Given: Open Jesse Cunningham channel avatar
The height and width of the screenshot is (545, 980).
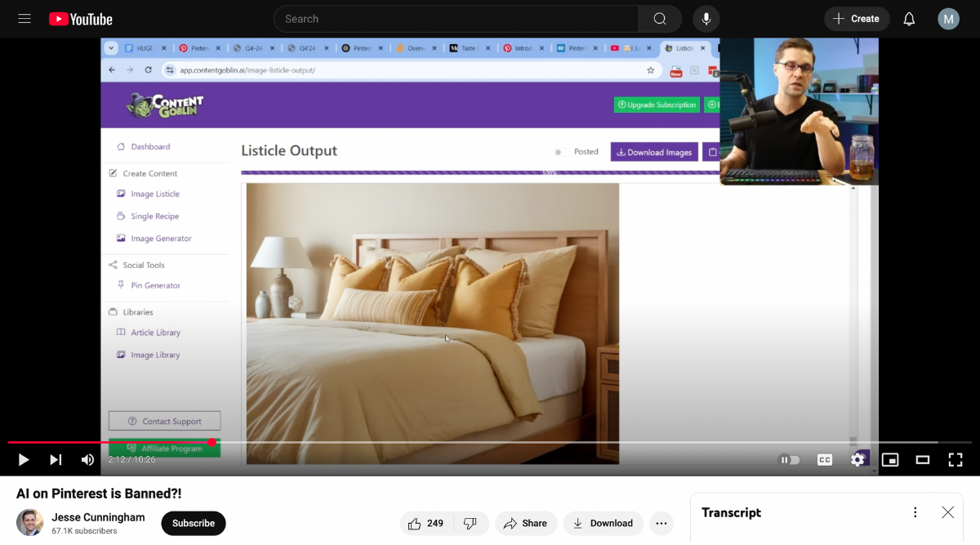Looking at the screenshot, I should [30, 523].
